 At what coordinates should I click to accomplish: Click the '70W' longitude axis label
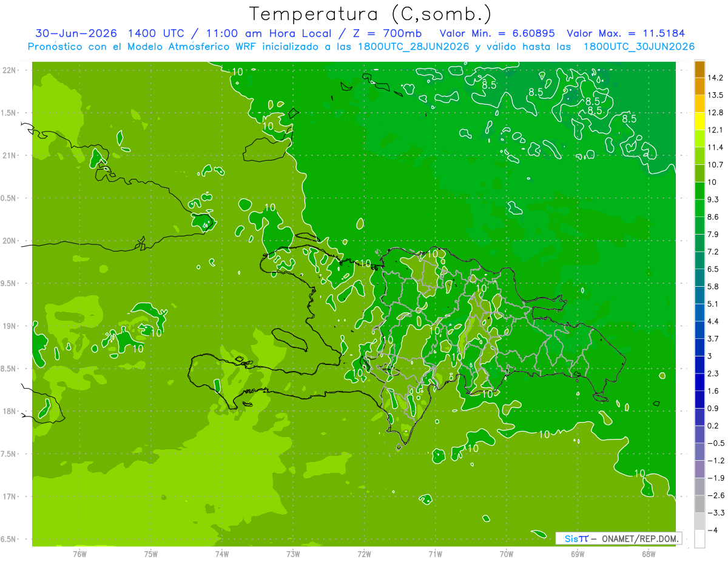507,554
